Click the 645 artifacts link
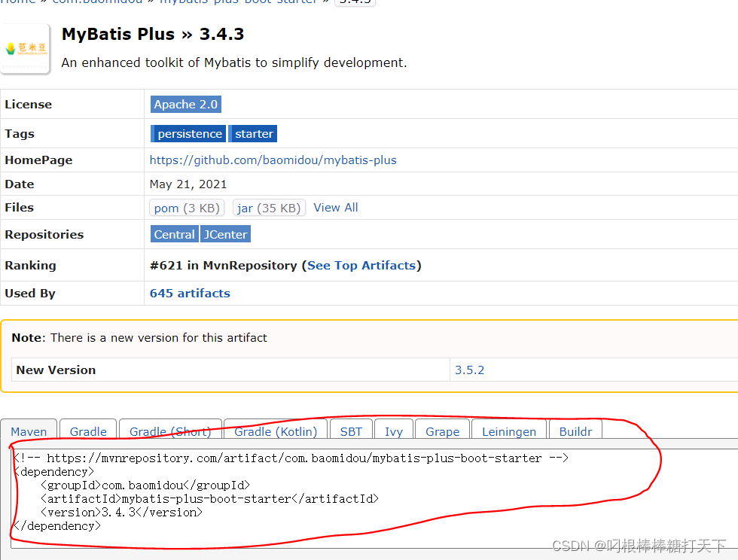Viewport: 738px width, 560px height. tap(190, 293)
